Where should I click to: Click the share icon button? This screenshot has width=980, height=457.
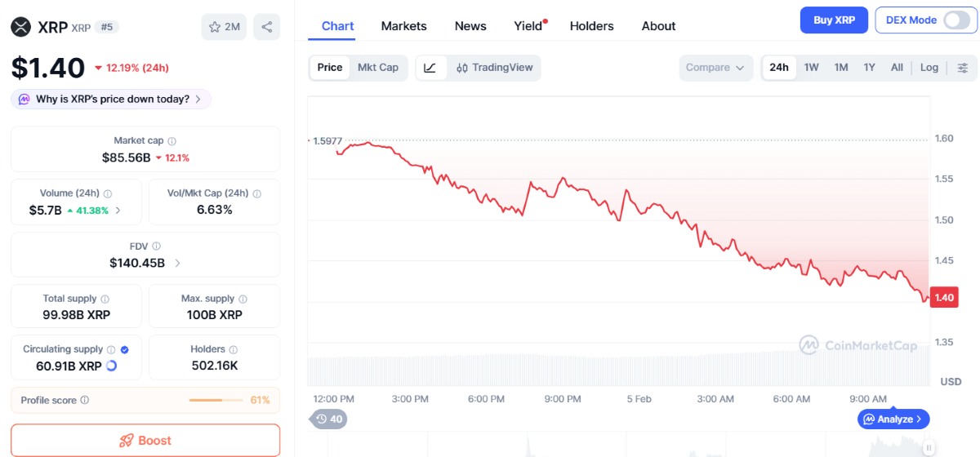pyautogui.click(x=266, y=27)
